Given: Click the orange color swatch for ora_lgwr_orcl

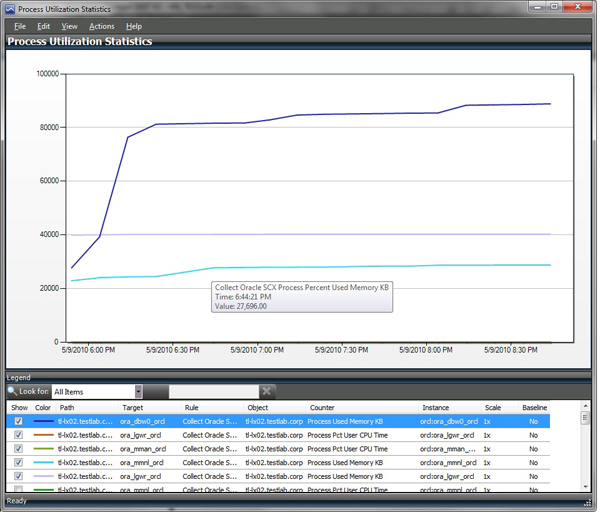Looking at the screenshot, I should [x=43, y=436].
